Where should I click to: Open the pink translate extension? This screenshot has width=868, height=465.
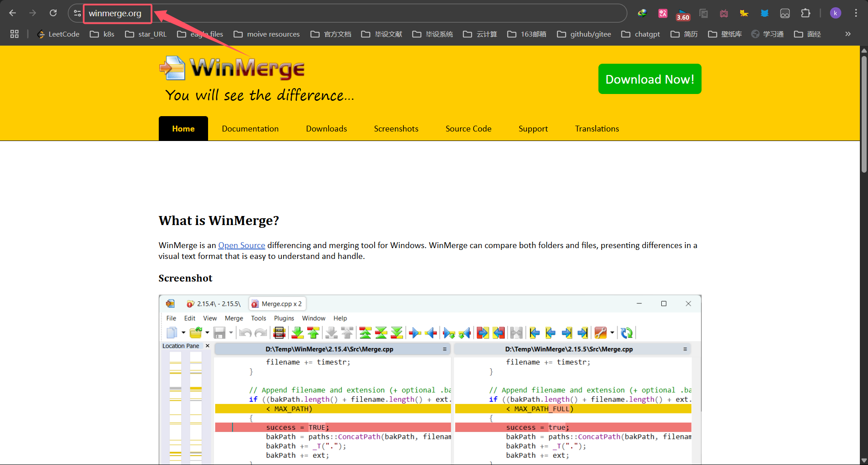662,13
